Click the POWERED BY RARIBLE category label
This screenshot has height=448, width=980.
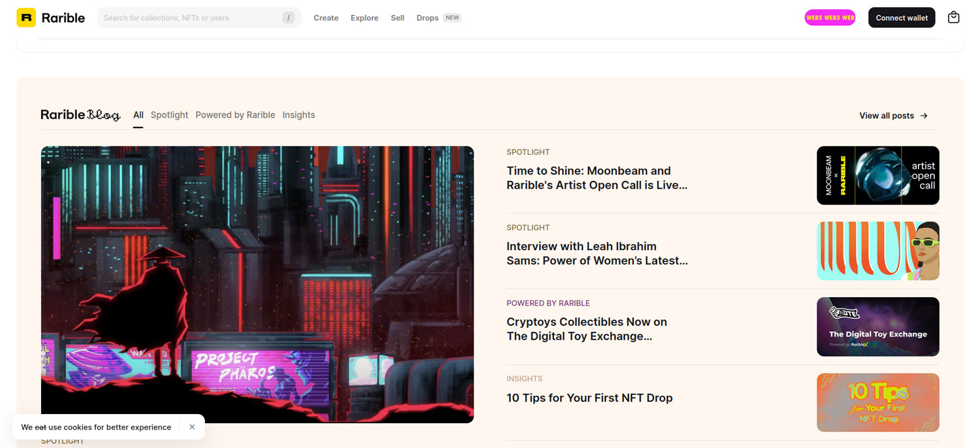[548, 303]
